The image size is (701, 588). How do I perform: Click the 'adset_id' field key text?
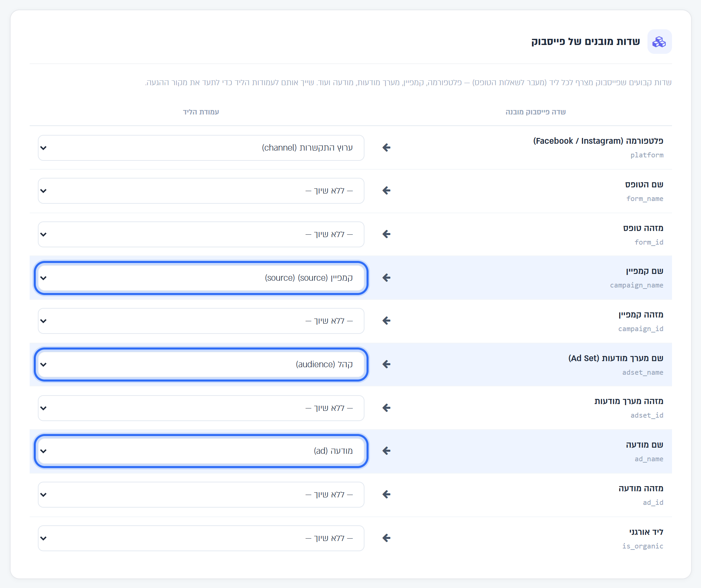pyautogui.click(x=647, y=415)
